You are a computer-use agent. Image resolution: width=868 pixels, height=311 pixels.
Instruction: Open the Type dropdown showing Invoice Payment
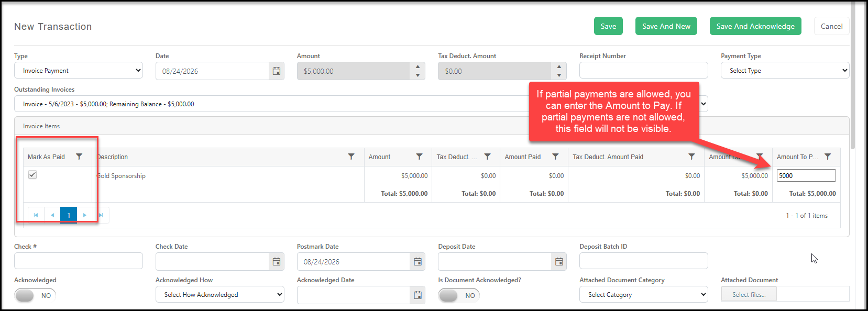[79, 71]
